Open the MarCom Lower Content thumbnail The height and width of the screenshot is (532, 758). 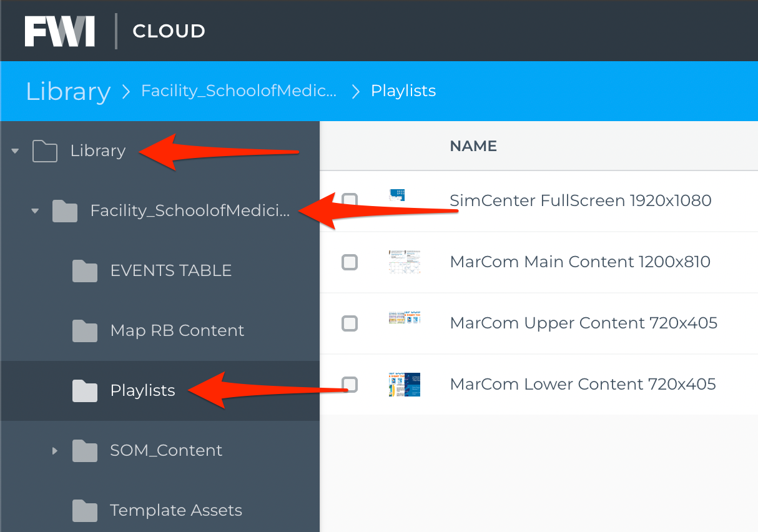[404, 385]
